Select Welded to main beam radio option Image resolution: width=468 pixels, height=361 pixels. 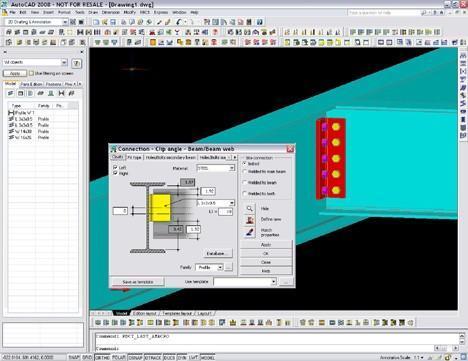click(245, 171)
